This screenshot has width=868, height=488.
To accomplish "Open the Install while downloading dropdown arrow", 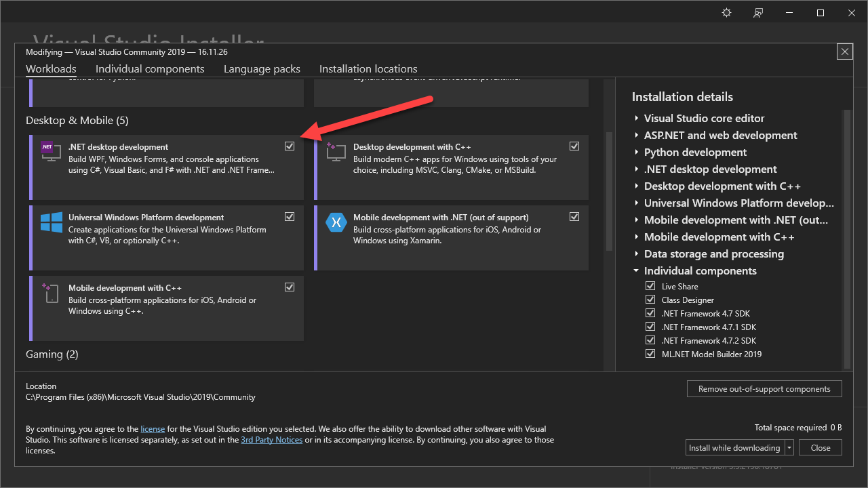I will [789, 448].
